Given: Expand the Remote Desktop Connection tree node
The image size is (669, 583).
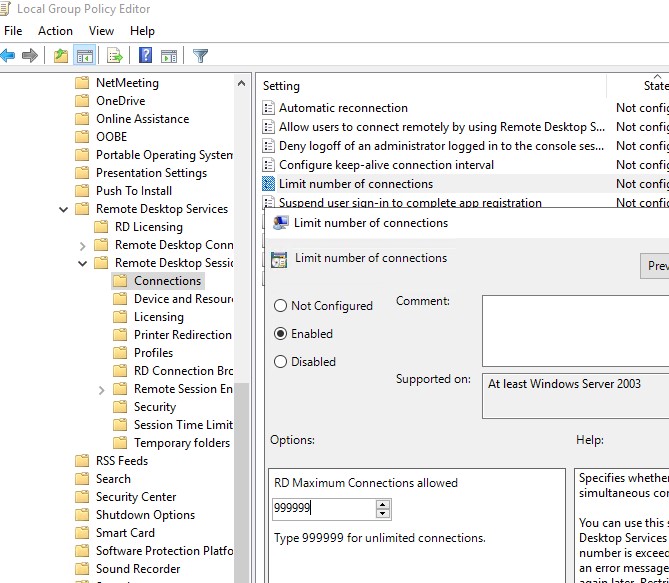Looking at the screenshot, I should pyautogui.click(x=83, y=245).
